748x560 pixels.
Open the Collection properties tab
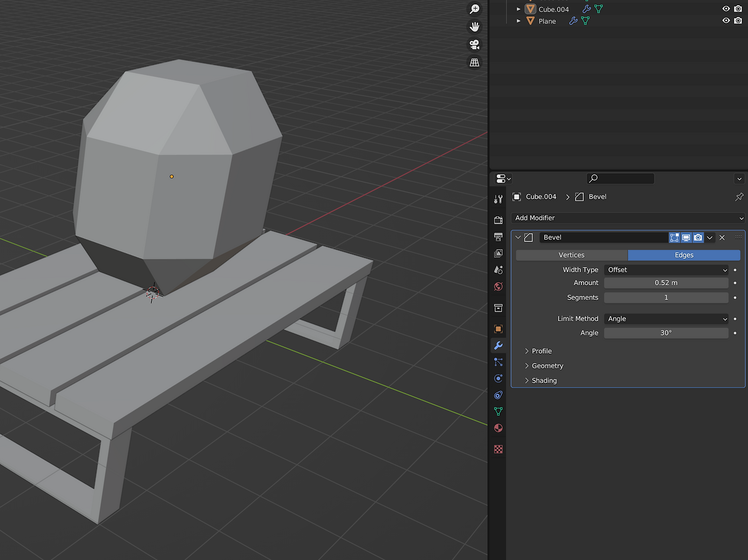pyautogui.click(x=498, y=308)
